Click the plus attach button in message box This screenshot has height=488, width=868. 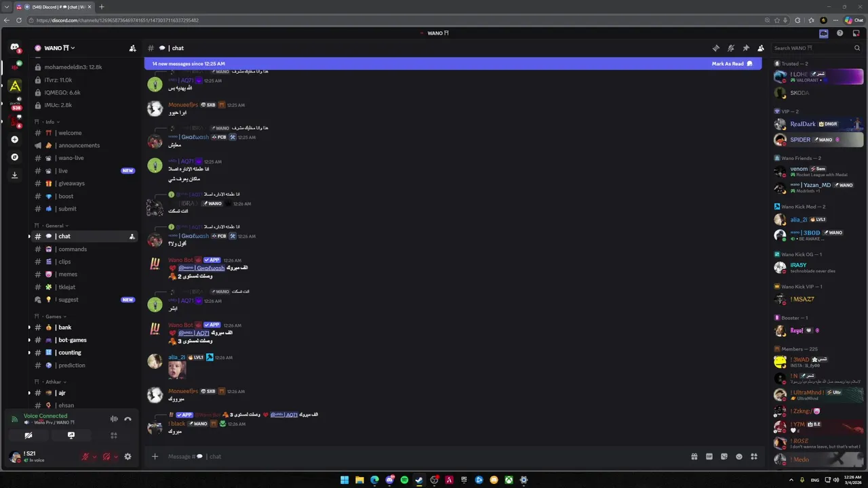[155, 457]
